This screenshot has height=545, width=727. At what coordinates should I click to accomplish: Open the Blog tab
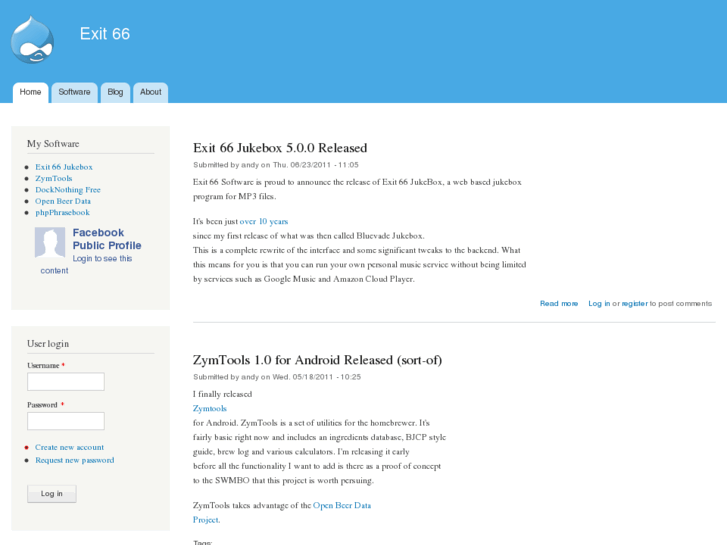click(x=115, y=92)
